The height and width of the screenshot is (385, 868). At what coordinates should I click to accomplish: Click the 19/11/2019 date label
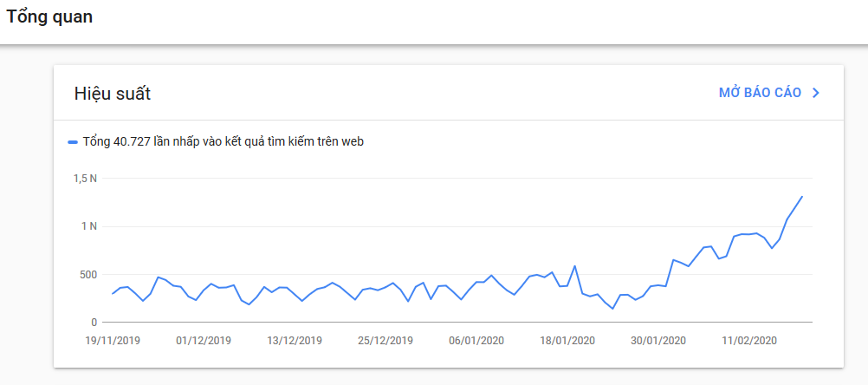pyautogui.click(x=113, y=341)
